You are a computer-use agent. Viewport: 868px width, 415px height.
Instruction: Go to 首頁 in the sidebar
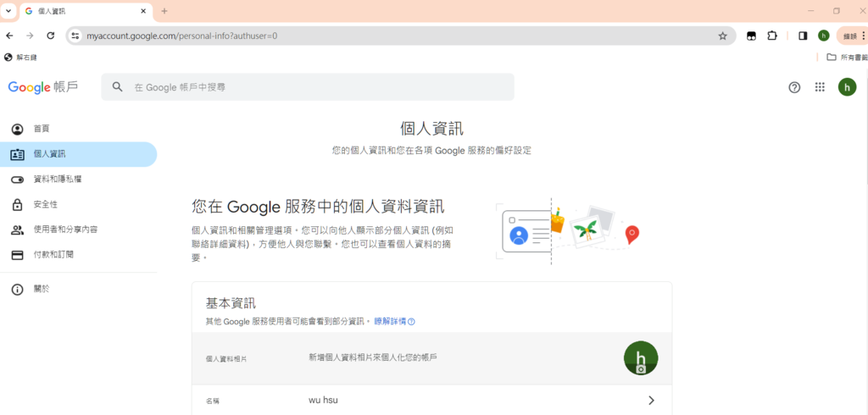(79, 129)
